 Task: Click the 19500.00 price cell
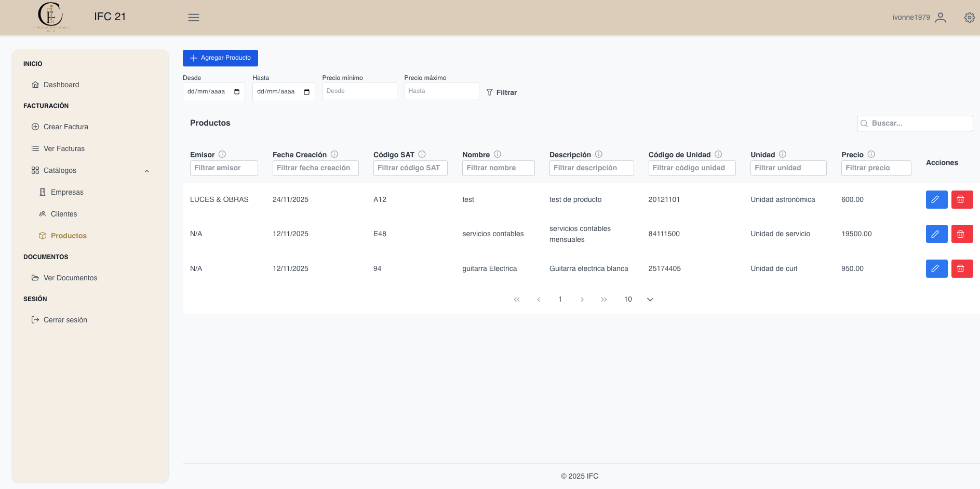point(856,234)
